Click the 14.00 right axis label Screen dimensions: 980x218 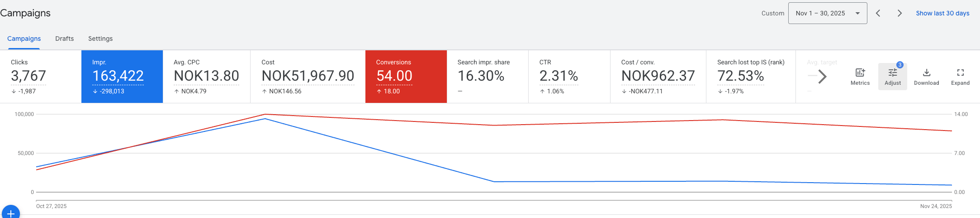tap(961, 114)
